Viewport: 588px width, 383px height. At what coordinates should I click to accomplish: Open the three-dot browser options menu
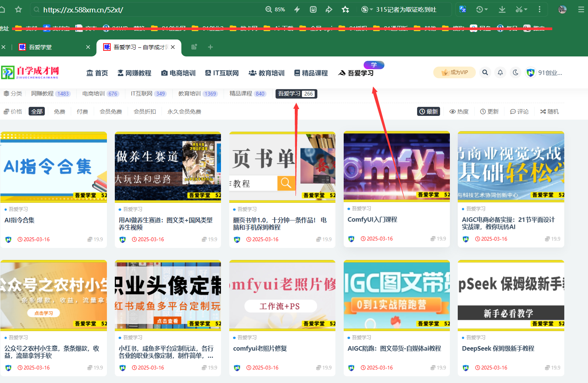point(539,9)
